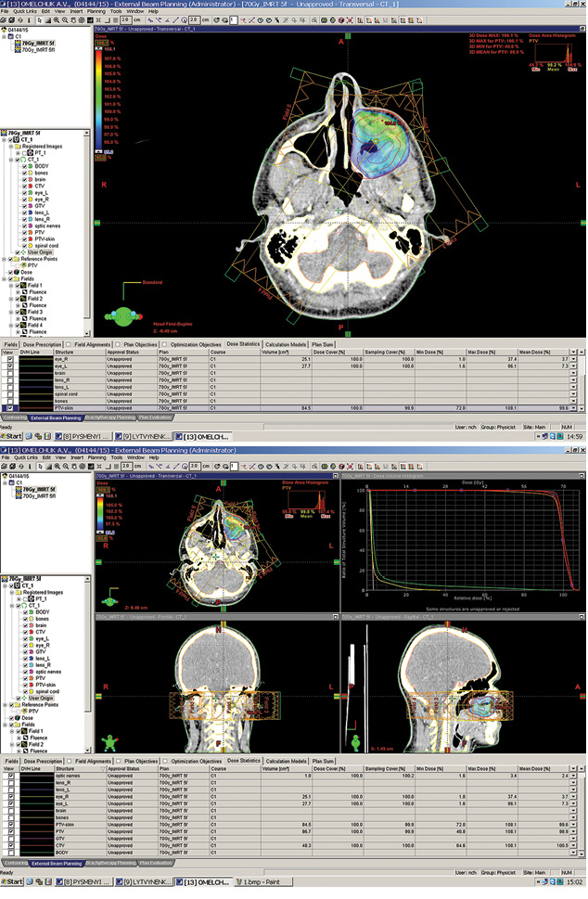Toggle eye_R View checkbox in upper dose statistics
The width and height of the screenshot is (588, 899).
10,359
